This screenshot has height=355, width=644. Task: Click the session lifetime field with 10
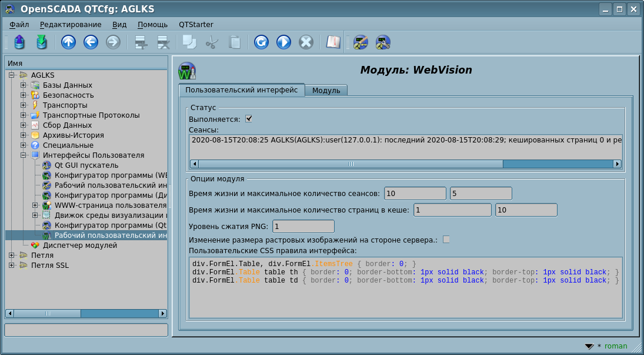coord(415,193)
